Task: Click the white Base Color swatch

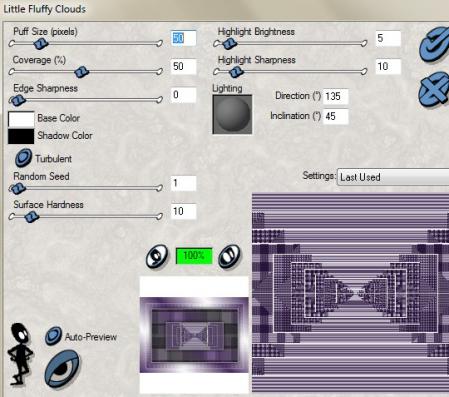Action: click(x=21, y=119)
